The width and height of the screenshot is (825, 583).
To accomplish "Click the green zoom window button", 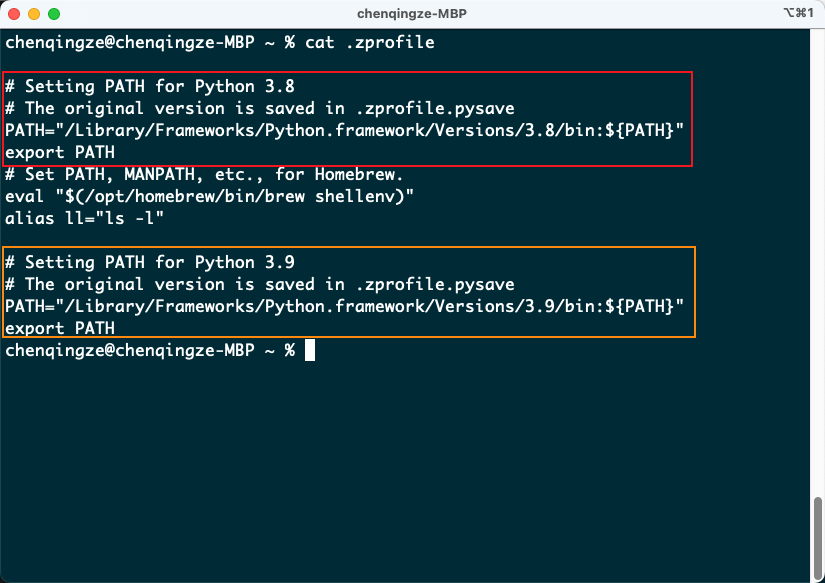I will 54,15.
